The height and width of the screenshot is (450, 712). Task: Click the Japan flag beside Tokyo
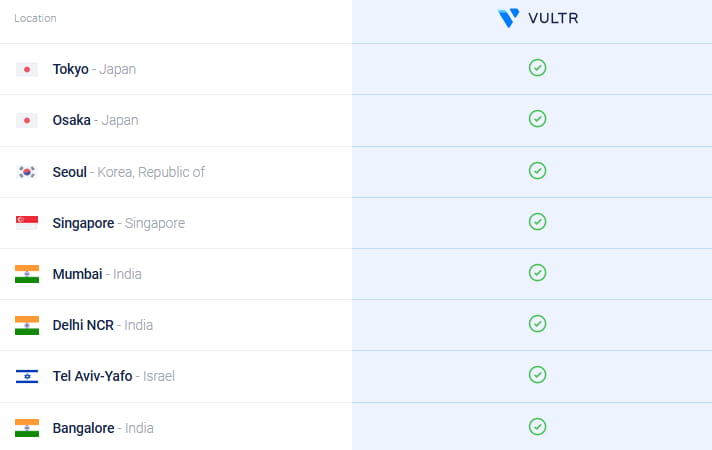27,70
